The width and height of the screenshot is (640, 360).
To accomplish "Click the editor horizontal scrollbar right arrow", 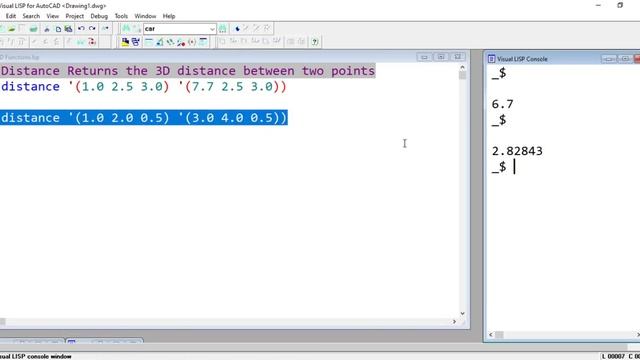I will (454, 322).
